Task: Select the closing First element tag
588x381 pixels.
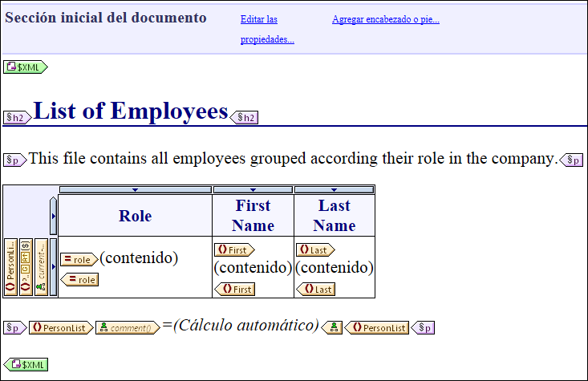Action: click(x=235, y=289)
